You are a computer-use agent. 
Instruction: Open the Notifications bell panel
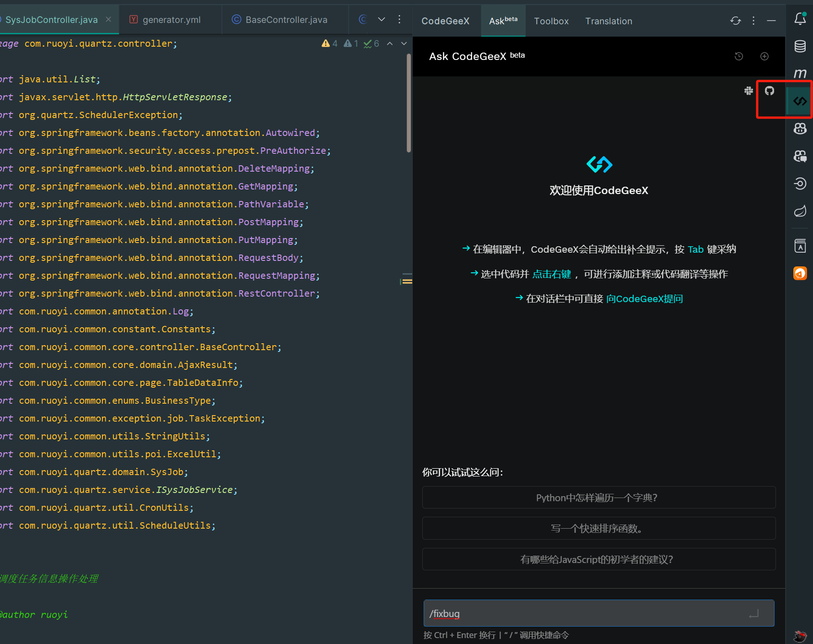800,19
